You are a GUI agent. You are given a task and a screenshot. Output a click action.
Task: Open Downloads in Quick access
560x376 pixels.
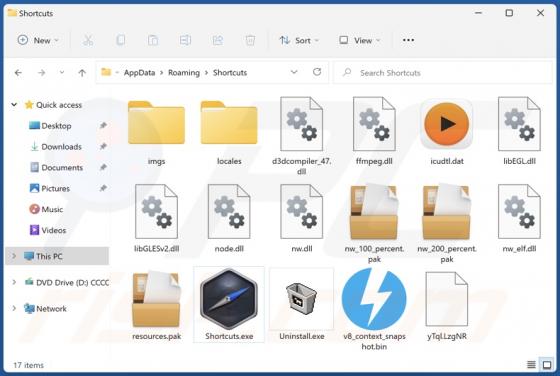pyautogui.click(x=61, y=146)
